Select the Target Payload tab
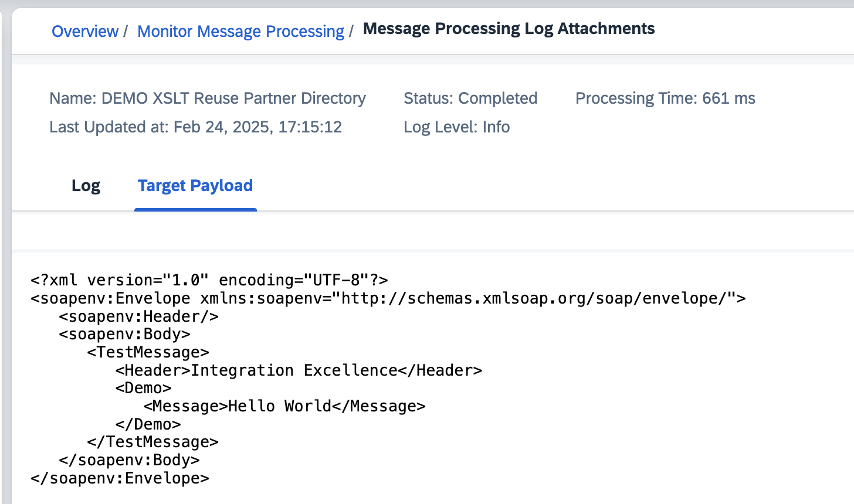854x504 pixels. [x=195, y=186]
